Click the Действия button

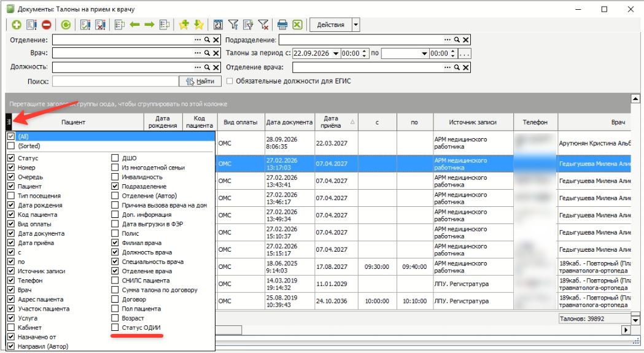[331, 25]
